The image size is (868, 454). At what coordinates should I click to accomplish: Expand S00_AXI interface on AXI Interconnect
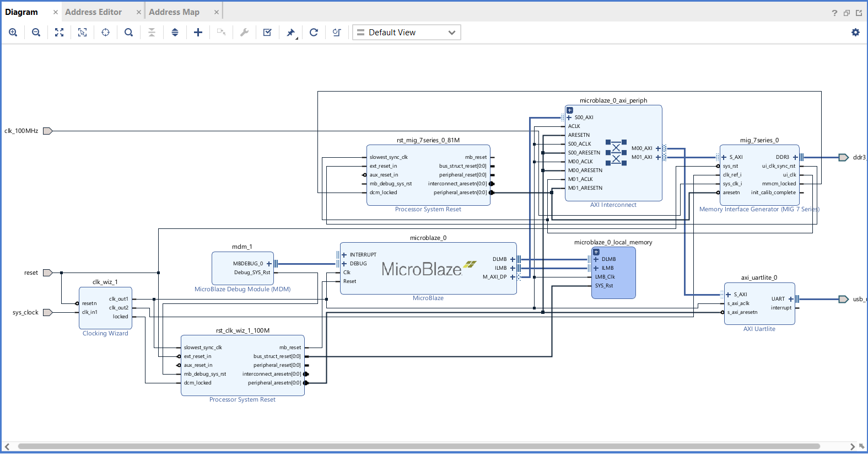569,117
